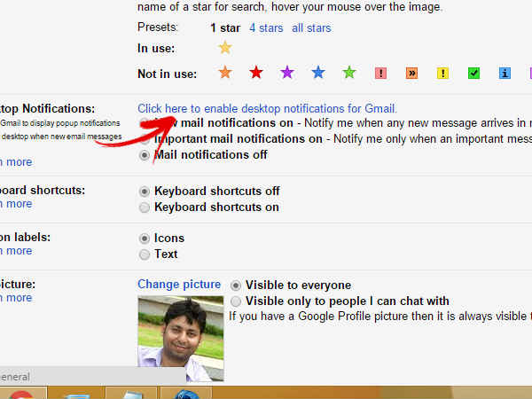Open the Change picture link
The image size is (532, 399).
coord(179,285)
